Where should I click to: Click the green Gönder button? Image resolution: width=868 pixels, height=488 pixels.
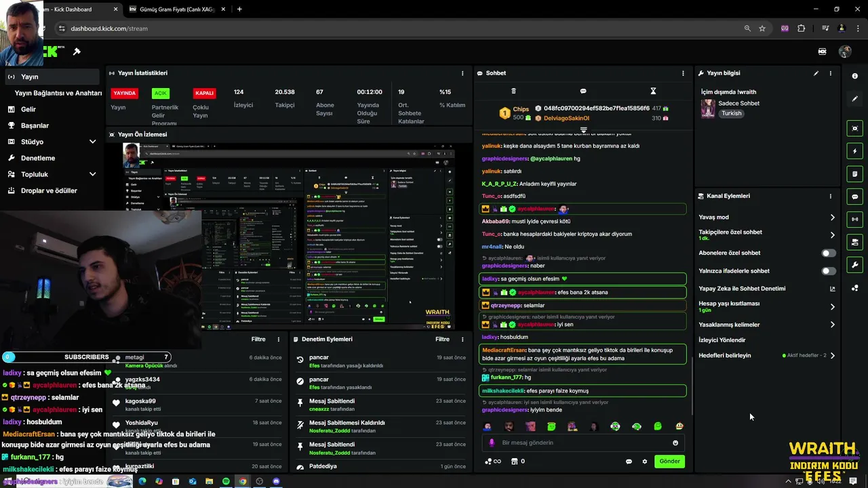click(x=669, y=462)
